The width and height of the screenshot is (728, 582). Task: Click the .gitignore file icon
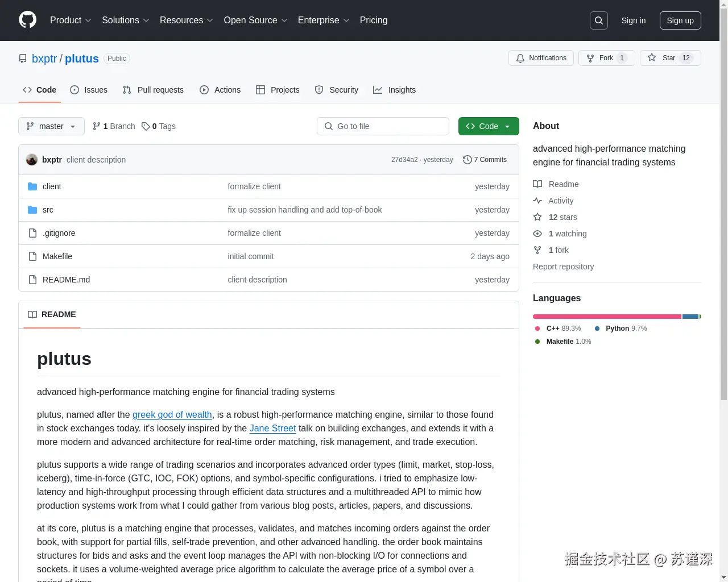click(32, 233)
